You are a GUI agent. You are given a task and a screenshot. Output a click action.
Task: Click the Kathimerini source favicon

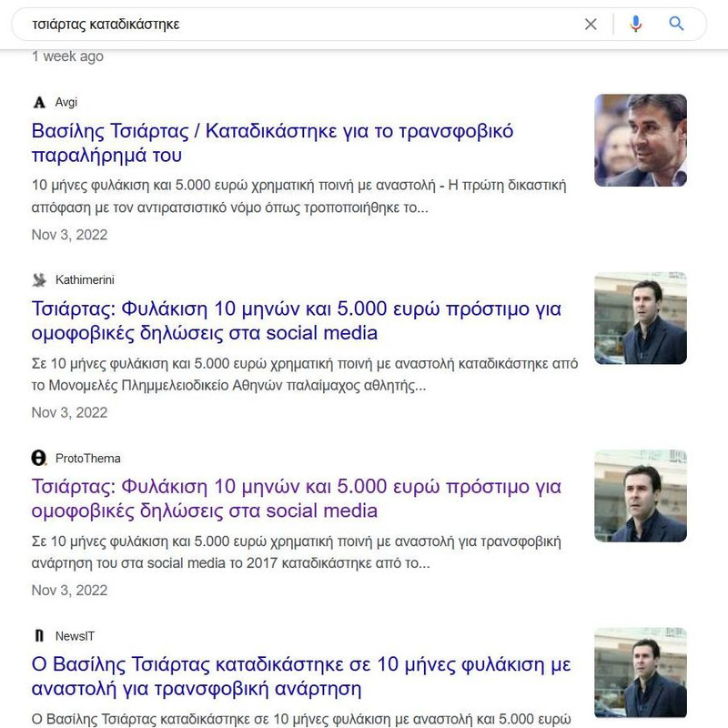[x=39, y=280]
